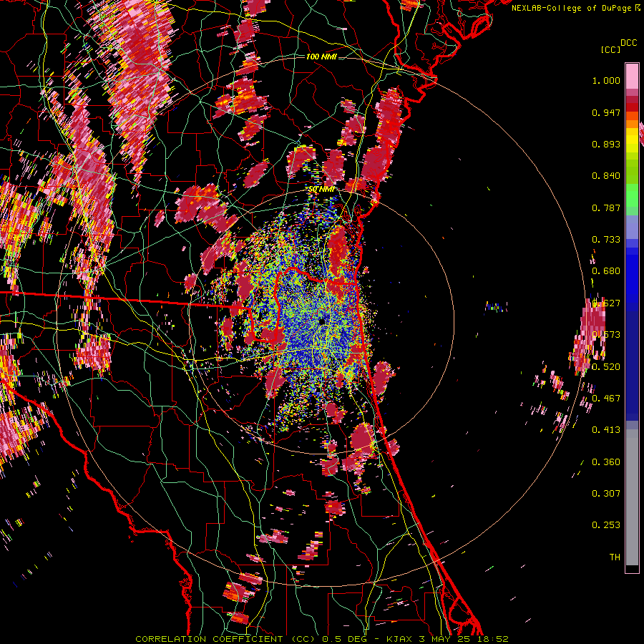Click the 0.467 scale value
The height and width of the screenshot is (644, 644).
[x=606, y=398]
